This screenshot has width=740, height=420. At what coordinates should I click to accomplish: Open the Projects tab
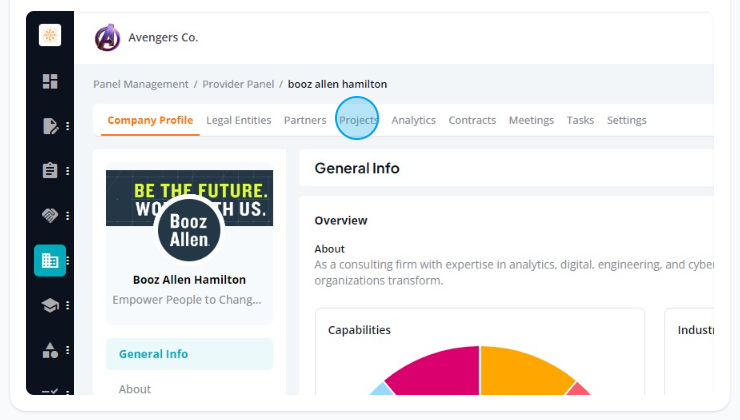point(359,120)
